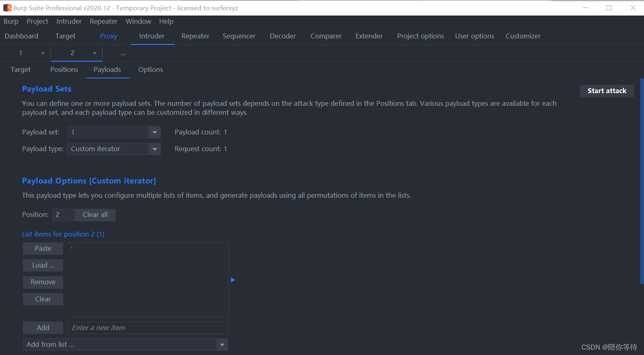
Task: Click the Payload count: 1 text
Action: pos(201,132)
